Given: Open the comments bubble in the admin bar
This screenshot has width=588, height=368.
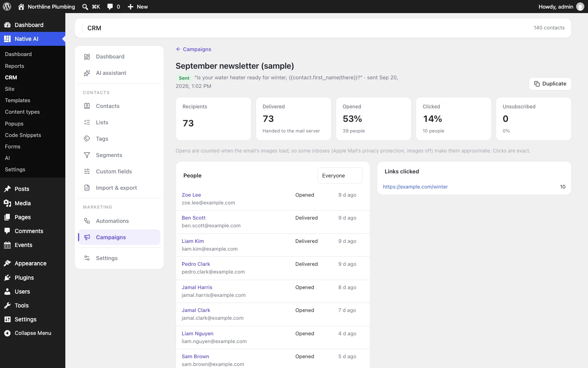Looking at the screenshot, I should pos(110,7).
